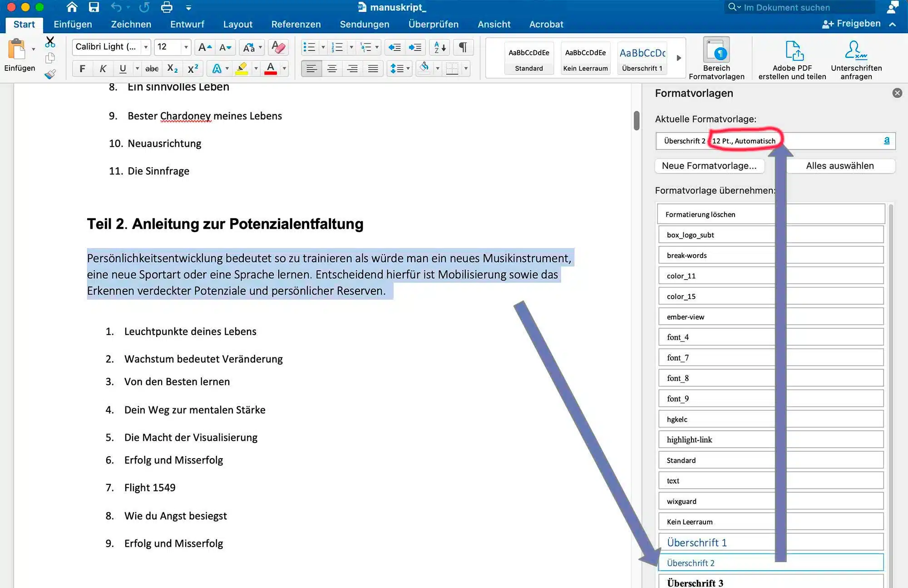The width and height of the screenshot is (908, 588).
Task: Show paragraph marks with pilcrow icon
Action: 463,47
